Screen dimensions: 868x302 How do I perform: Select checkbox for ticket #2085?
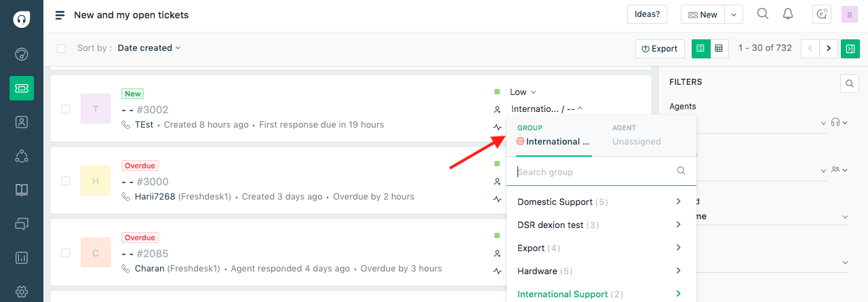pos(65,252)
